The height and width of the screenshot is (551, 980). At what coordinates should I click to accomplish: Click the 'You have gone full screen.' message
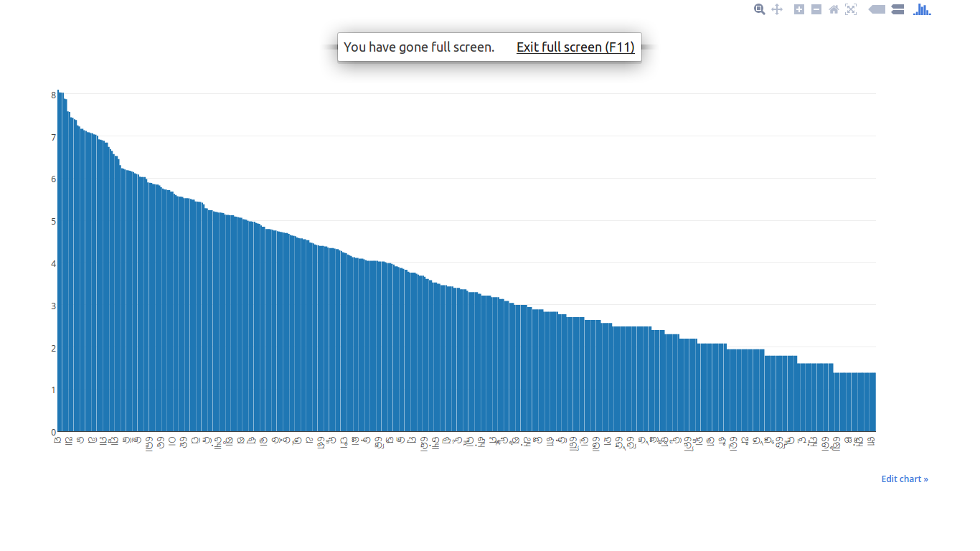419,47
